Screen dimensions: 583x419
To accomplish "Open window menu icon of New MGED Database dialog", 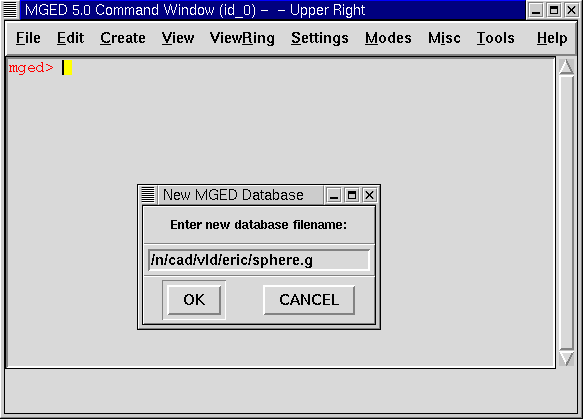I will [148, 195].
